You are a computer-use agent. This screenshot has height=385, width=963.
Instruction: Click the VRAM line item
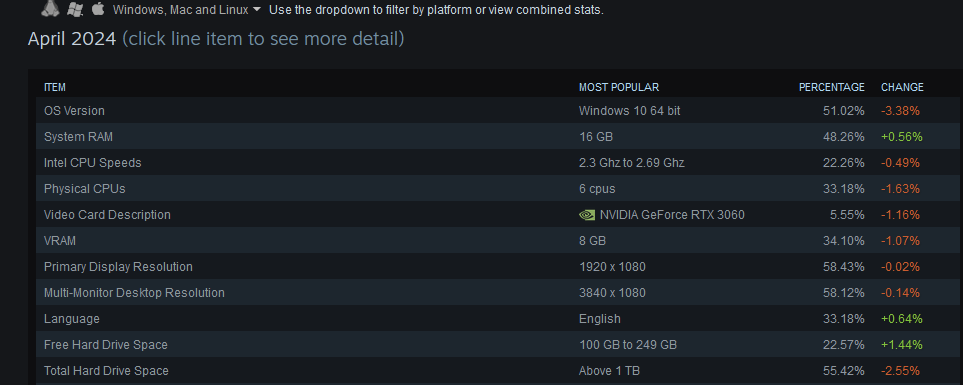click(x=497, y=241)
